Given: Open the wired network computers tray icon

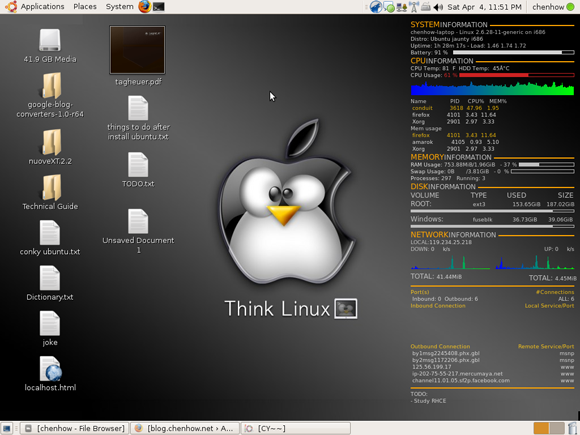Looking at the screenshot, I should pos(401,7).
